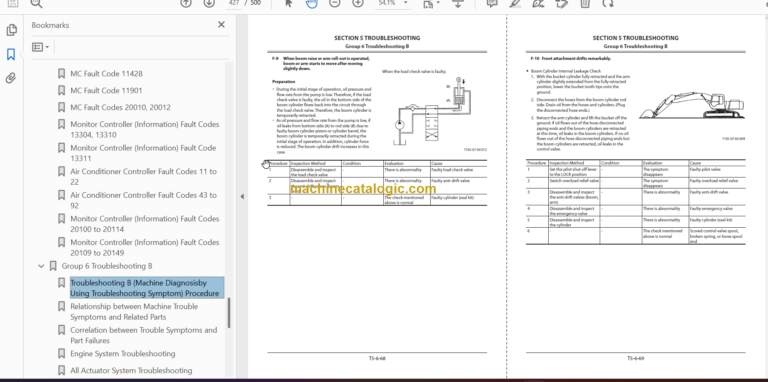Close the Bookmarks panel
768x382 pixels.
coord(221,24)
